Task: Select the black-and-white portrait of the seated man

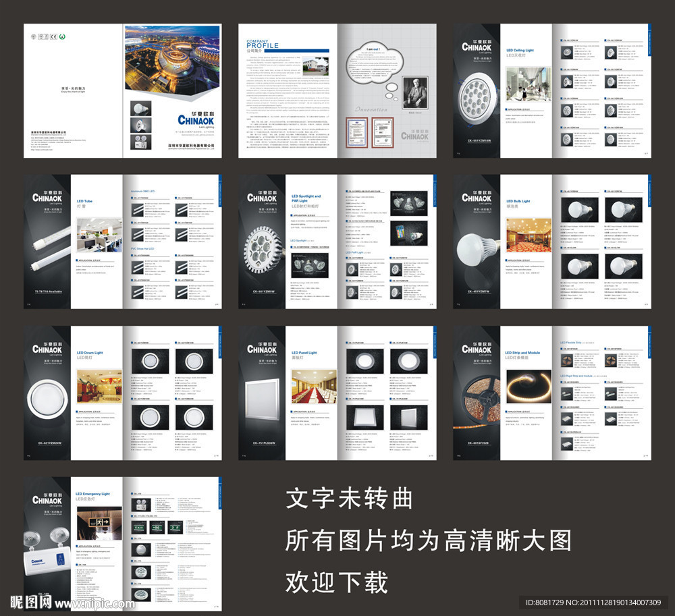Action: pyautogui.click(x=415, y=93)
